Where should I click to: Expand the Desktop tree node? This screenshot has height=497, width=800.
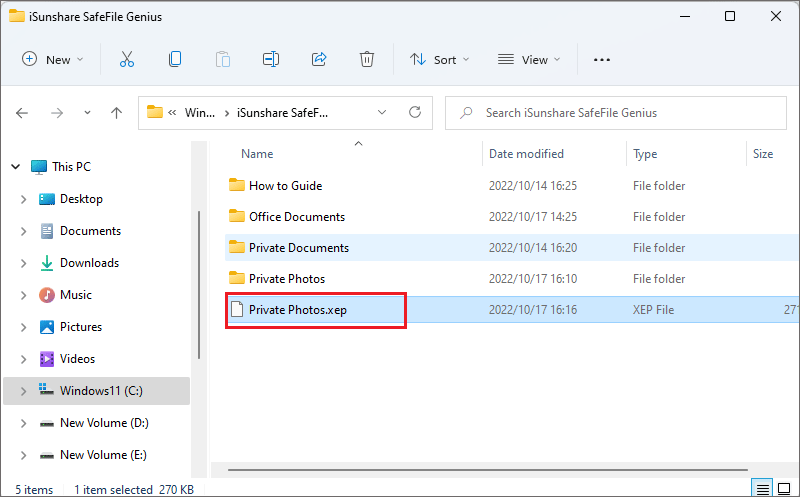23,199
